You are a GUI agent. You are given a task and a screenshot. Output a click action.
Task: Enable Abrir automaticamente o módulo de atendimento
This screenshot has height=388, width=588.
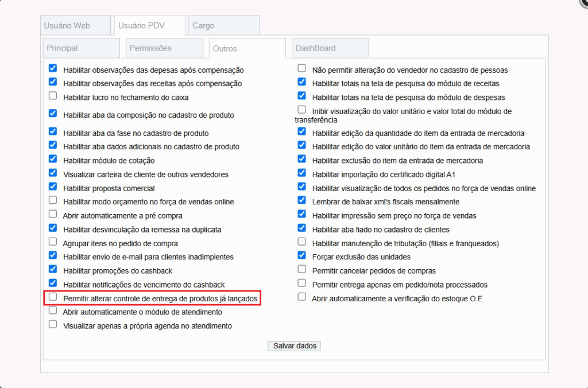pos(53,310)
